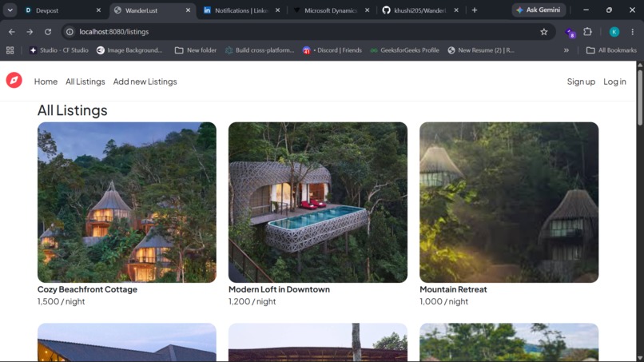Open the Cozy Beachfront Cottage image

(x=127, y=202)
